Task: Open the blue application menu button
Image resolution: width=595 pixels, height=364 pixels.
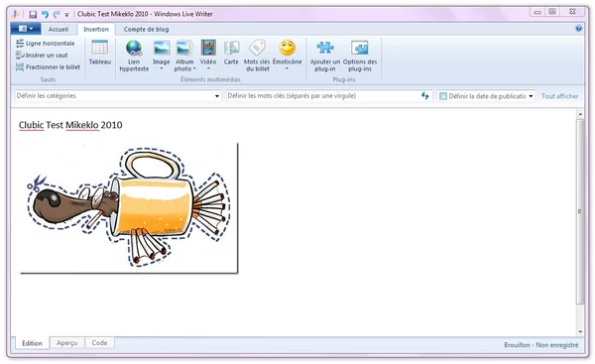Action: pyautogui.click(x=26, y=29)
